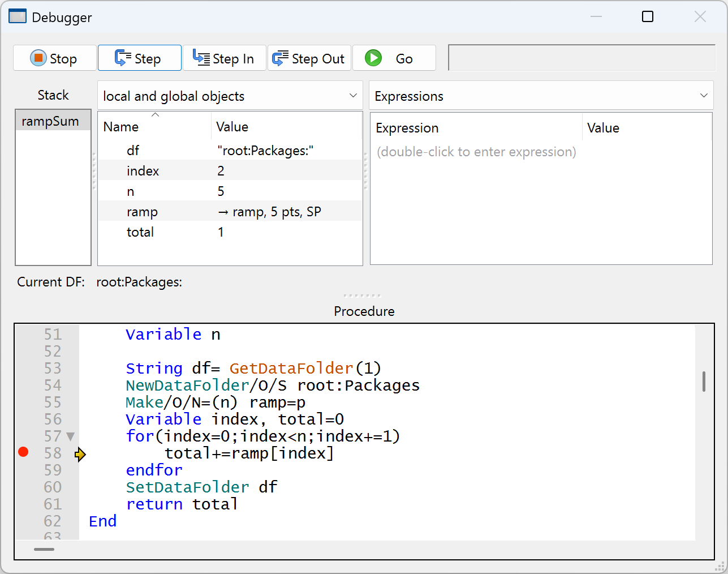728x574 pixels.
Task: Click the yellow current-line arrow on line 58
Action: click(80, 454)
